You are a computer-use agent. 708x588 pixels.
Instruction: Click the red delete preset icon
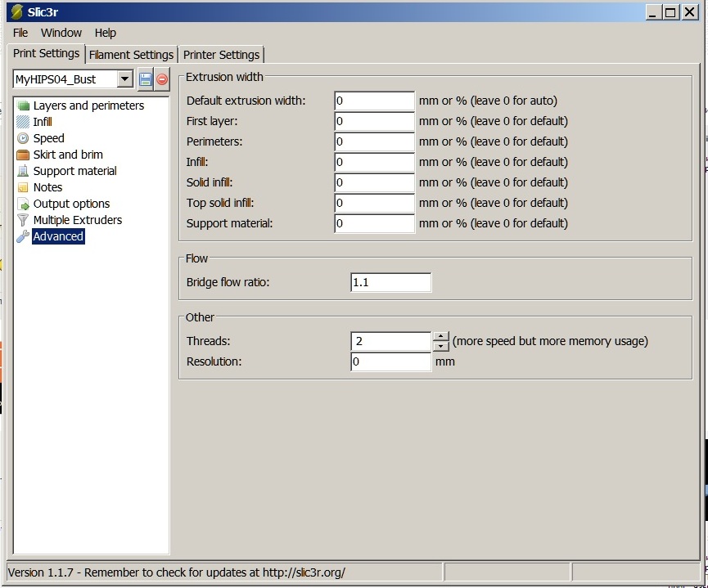coord(162,79)
